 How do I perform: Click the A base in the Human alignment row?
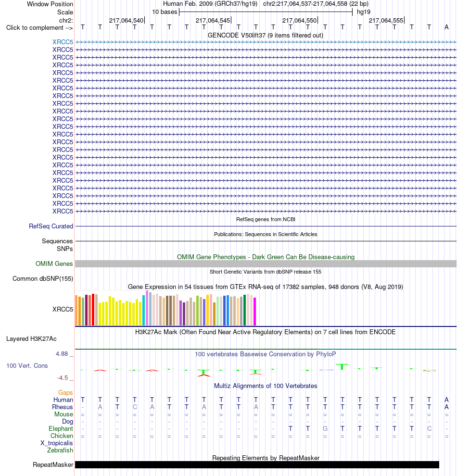(446, 400)
